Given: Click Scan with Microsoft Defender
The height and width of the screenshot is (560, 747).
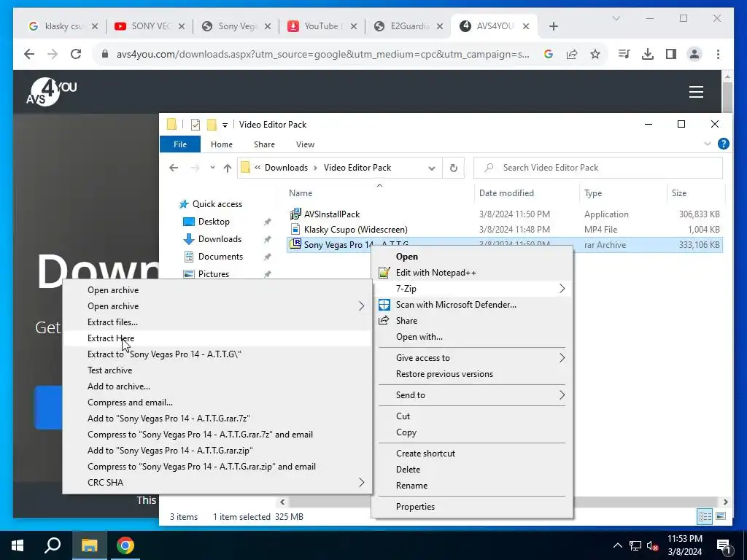Looking at the screenshot, I should 456,305.
